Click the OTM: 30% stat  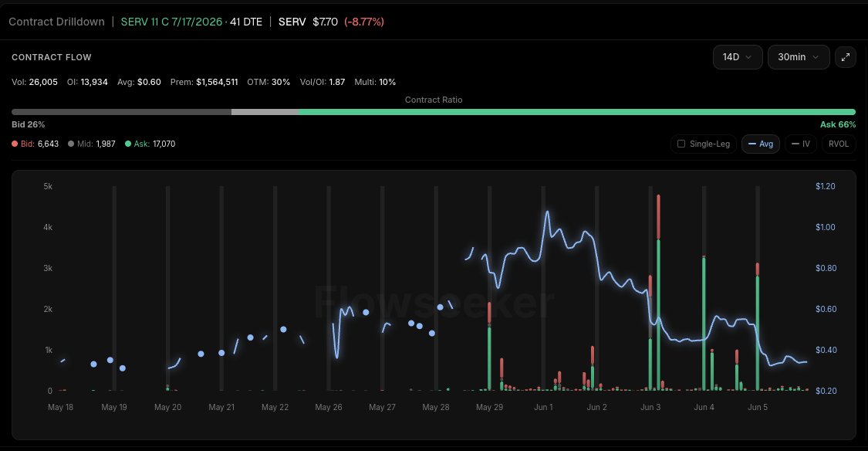point(269,82)
